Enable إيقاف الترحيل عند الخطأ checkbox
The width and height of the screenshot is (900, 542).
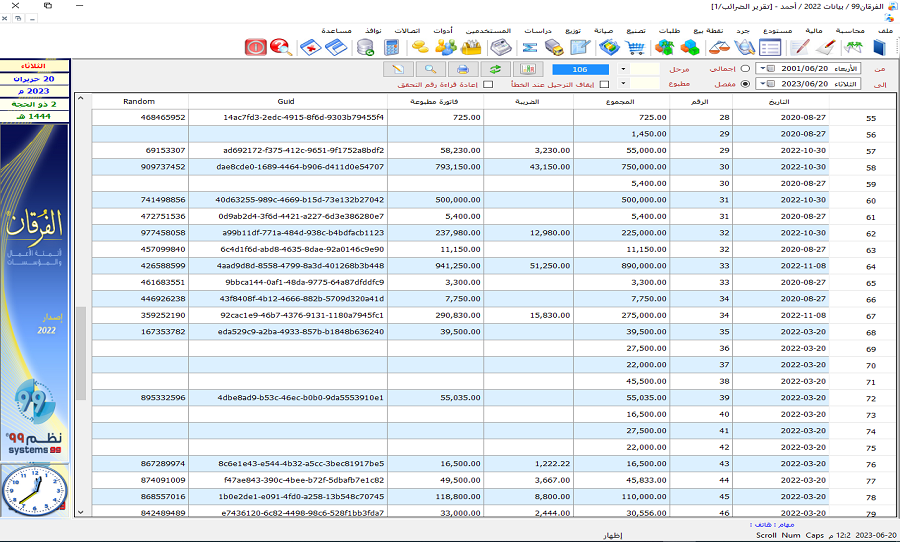pyautogui.click(x=603, y=84)
